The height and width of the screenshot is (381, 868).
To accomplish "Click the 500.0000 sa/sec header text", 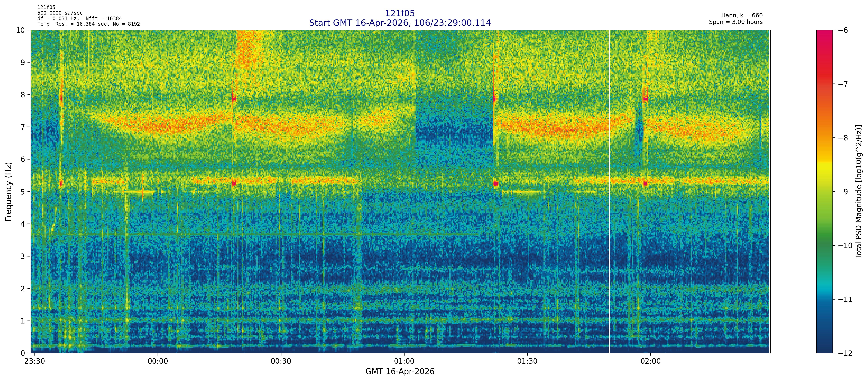I will click(60, 13).
